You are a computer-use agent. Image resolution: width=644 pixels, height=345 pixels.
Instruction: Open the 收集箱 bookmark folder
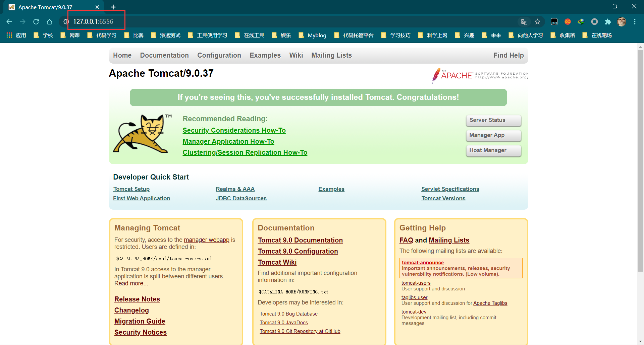click(563, 35)
